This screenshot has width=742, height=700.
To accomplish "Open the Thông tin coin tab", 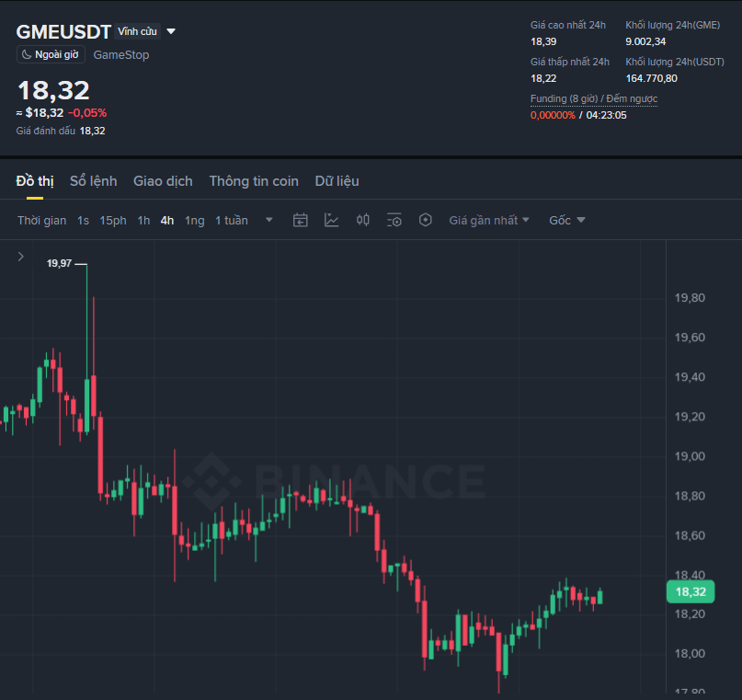I will [x=254, y=181].
